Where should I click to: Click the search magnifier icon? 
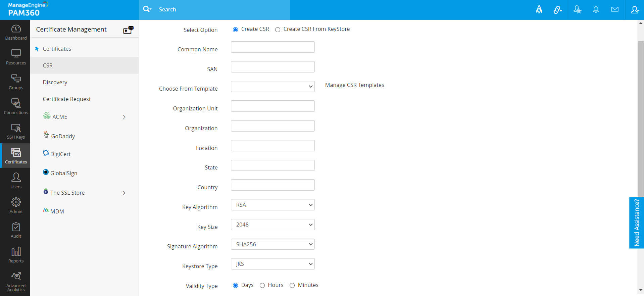pyautogui.click(x=147, y=9)
